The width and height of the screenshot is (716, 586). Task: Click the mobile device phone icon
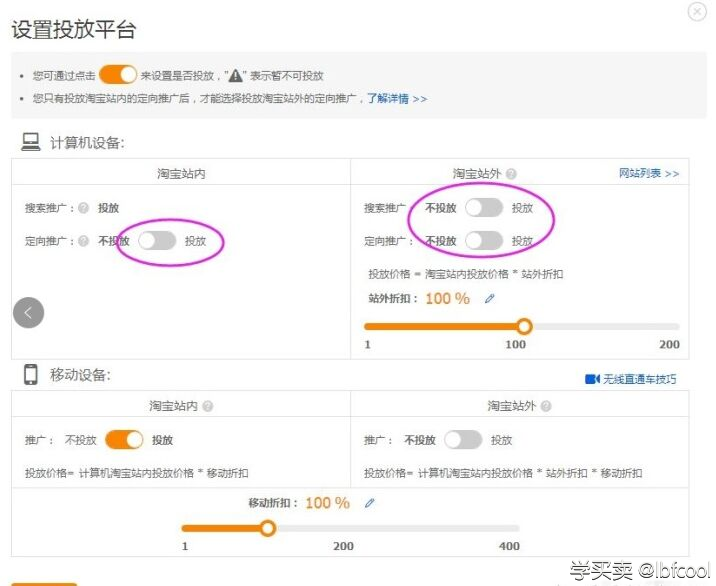click(31, 375)
